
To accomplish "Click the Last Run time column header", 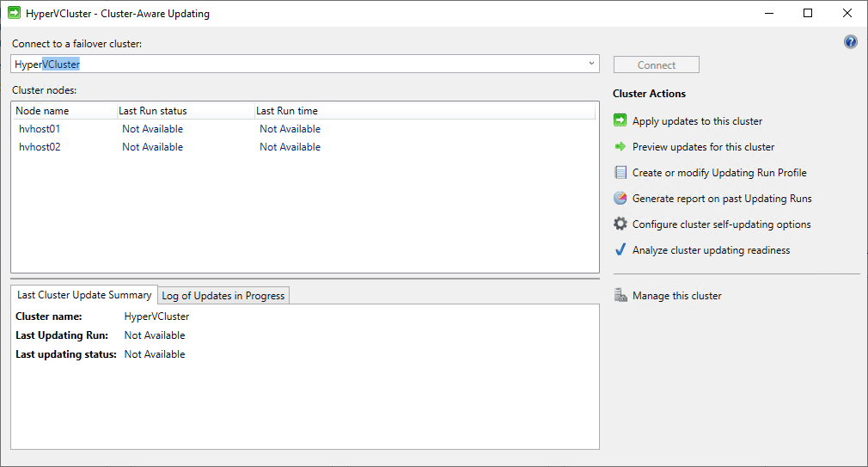I will click(x=287, y=111).
